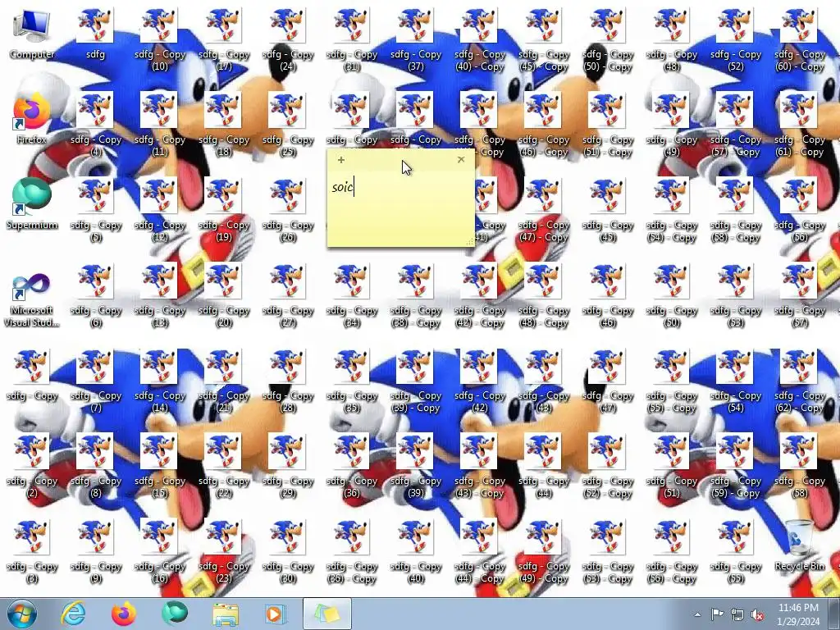This screenshot has width=840, height=630.
Task: Select the sdfg - Copy (17) file
Action: pyautogui.click(x=223, y=39)
